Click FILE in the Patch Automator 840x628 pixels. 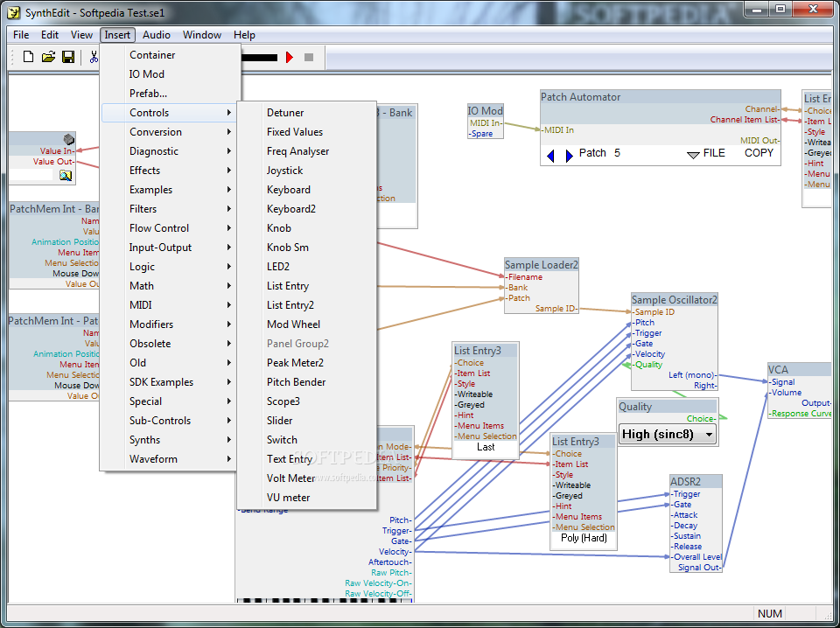point(714,153)
